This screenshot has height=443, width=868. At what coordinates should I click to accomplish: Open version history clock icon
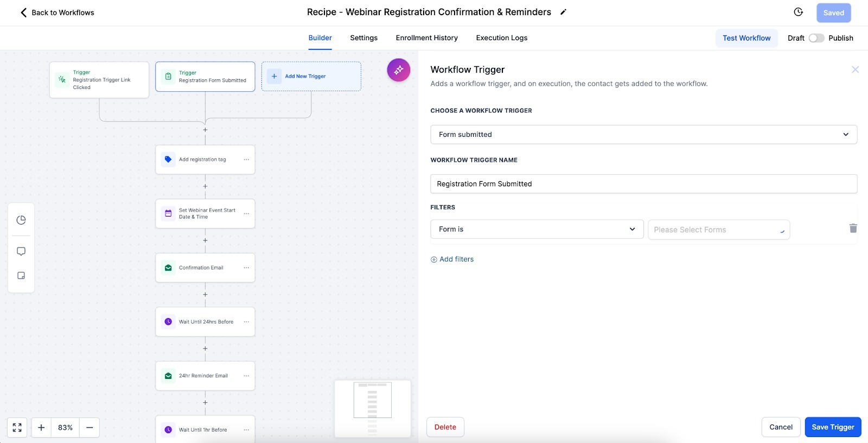(798, 12)
